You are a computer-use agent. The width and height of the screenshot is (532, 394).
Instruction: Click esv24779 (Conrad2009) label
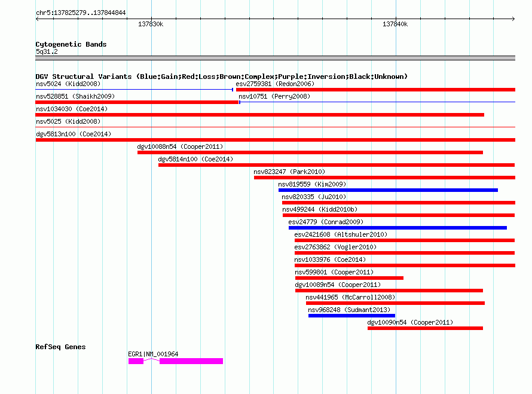point(326,222)
